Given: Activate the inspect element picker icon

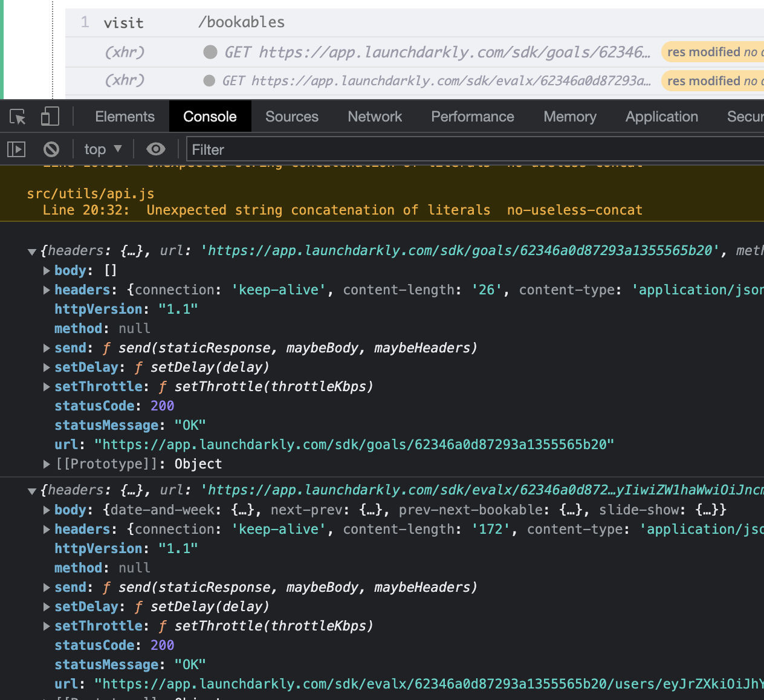Looking at the screenshot, I should click(18, 117).
